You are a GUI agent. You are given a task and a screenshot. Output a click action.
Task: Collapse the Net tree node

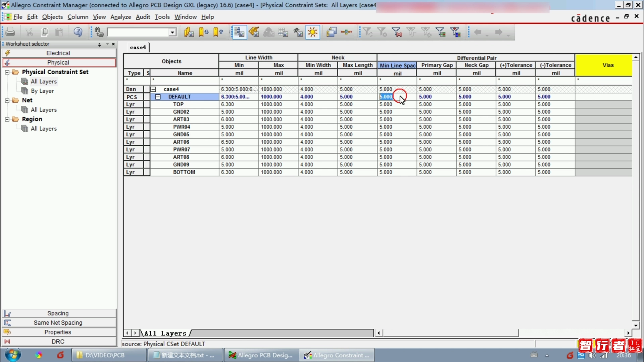[x=7, y=100]
